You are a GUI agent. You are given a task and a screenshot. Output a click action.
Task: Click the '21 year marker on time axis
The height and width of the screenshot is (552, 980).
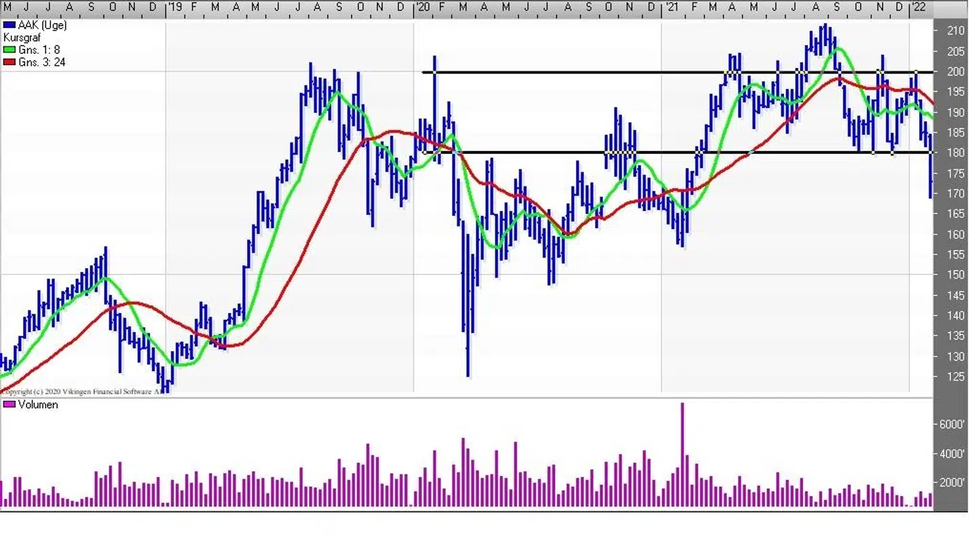671,7
